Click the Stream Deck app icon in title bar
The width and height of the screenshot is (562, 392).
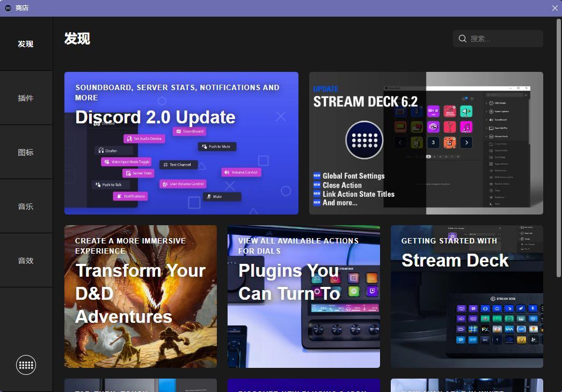[x=8, y=8]
